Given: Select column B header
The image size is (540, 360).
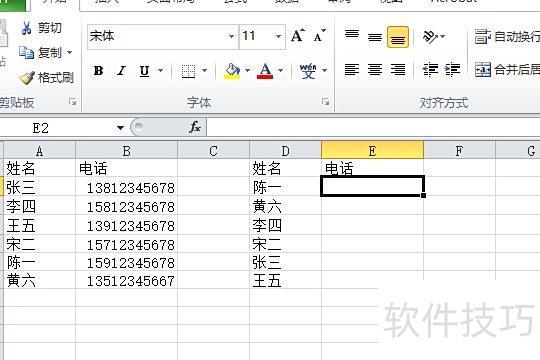Looking at the screenshot, I should (x=126, y=151).
